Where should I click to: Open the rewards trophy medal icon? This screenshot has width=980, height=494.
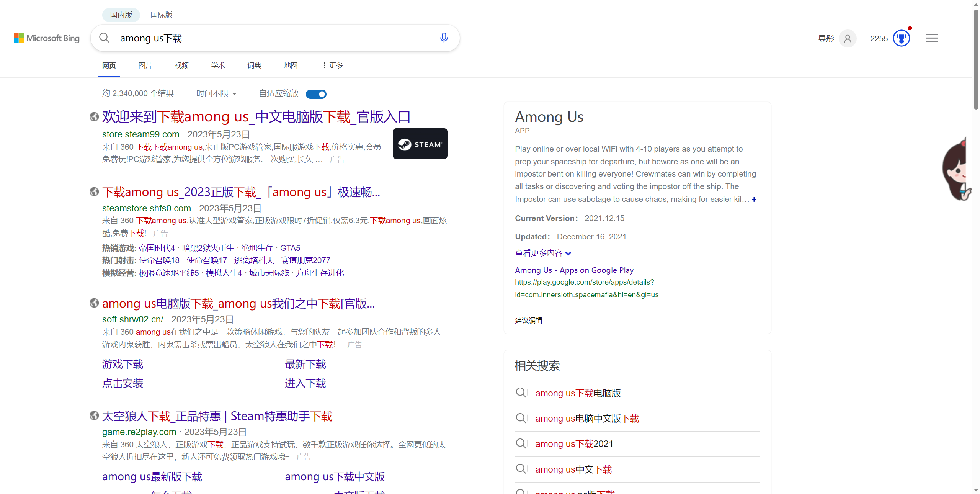901,38
